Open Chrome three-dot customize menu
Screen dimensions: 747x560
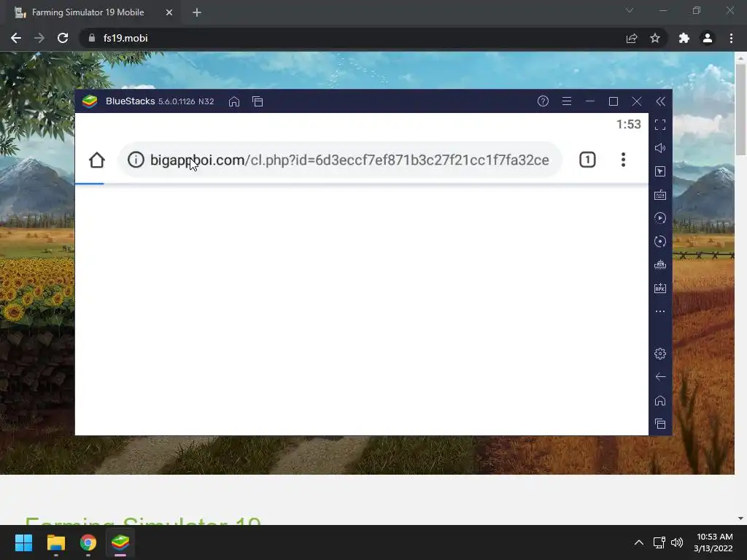731,38
